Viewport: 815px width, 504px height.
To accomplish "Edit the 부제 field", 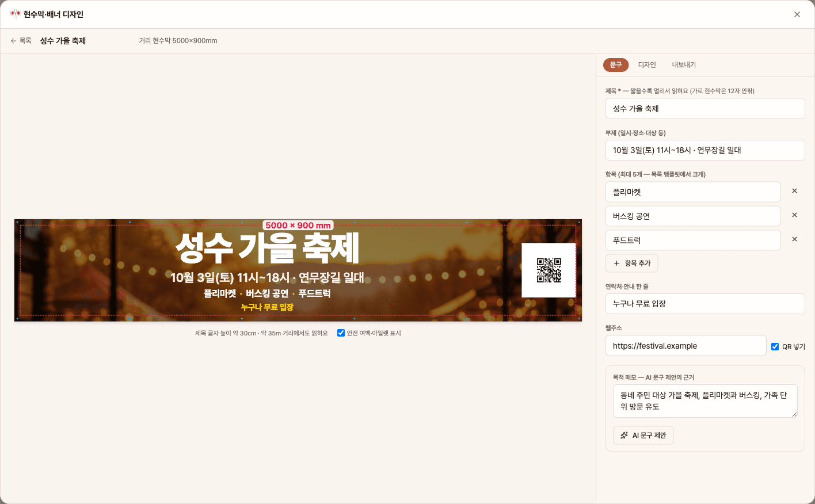I will pyautogui.click(x=705, y=150).
